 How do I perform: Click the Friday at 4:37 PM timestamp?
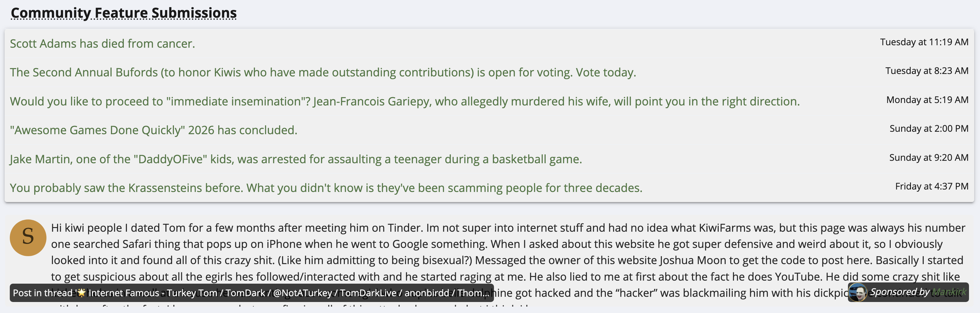pyautogui.click(x=931, y=187)
